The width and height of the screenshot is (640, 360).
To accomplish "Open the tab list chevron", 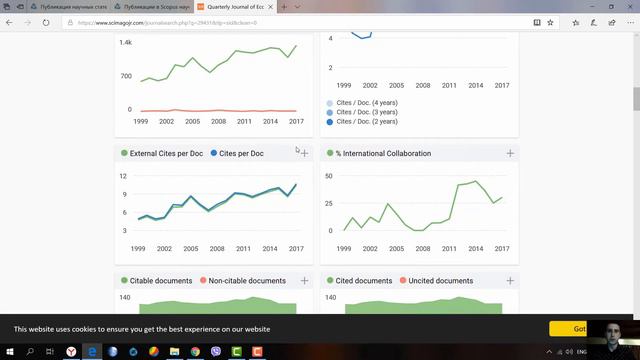I will click(x=298, y=7).
